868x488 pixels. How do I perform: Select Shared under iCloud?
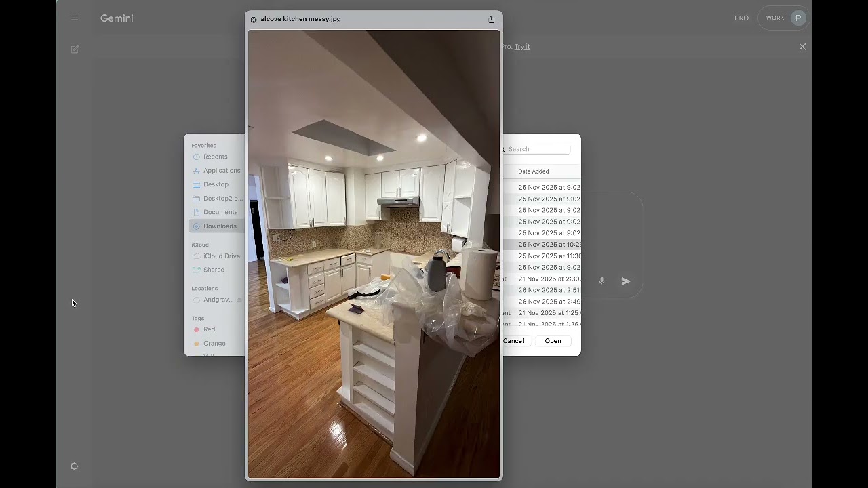click(215, 270)
